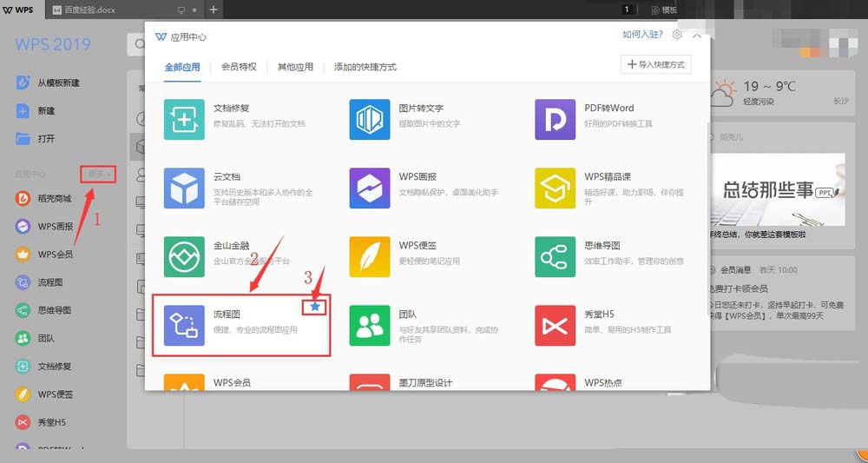868x463 pixels.
Task: Open the 团队 people icon in 应用中心
Action: click(370, 326)
